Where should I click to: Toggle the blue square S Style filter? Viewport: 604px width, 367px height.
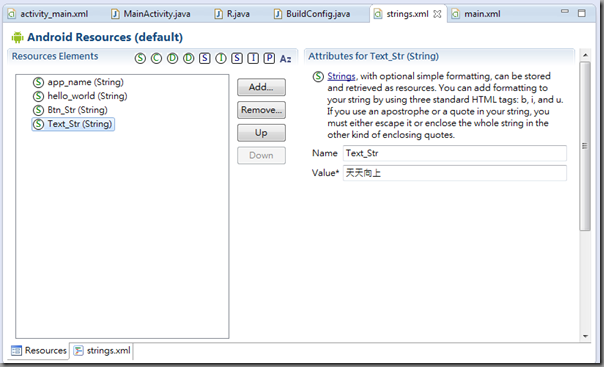pos(205,58)
